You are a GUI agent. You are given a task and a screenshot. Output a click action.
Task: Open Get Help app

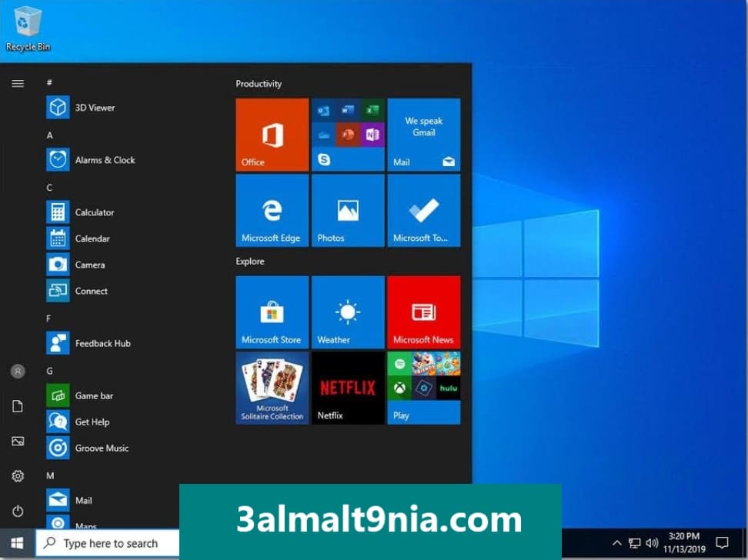click(78, 422)
